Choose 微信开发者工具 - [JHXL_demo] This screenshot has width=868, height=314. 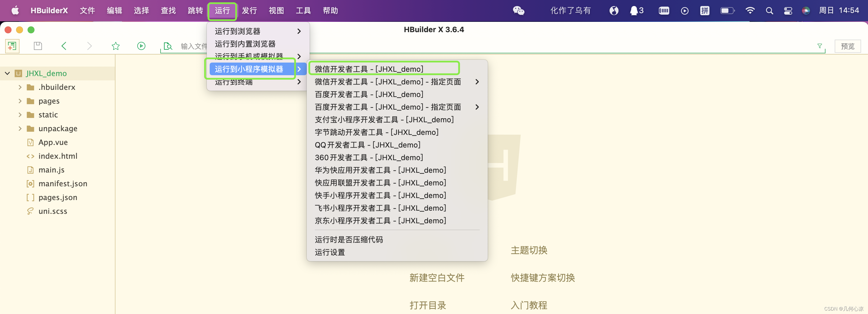tap(397, 69)
